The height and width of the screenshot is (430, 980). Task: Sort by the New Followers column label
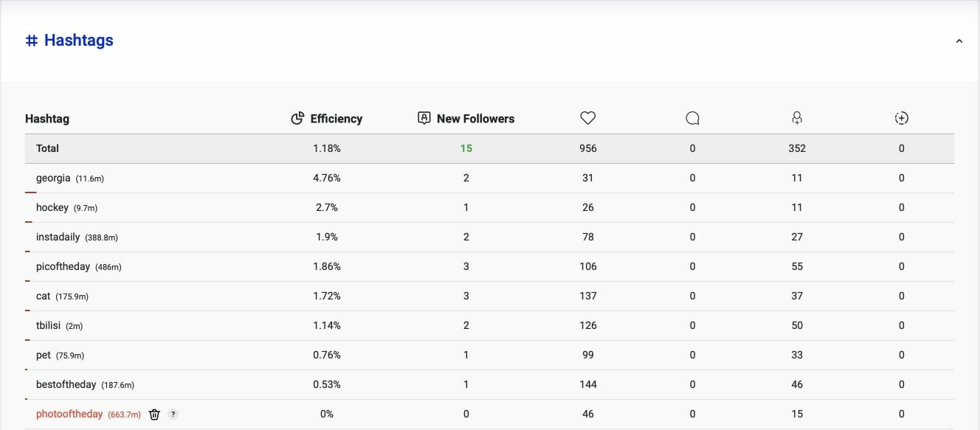point(475,119)
